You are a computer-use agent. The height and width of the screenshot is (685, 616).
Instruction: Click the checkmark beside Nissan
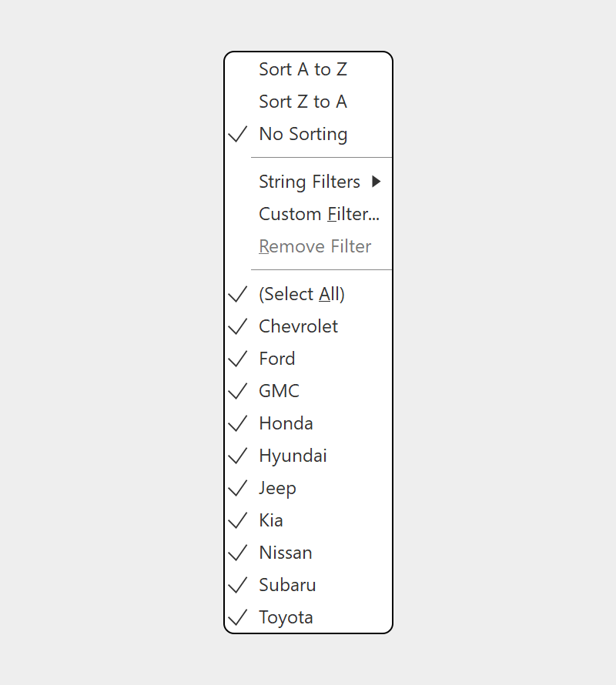[x=238, y=553]
